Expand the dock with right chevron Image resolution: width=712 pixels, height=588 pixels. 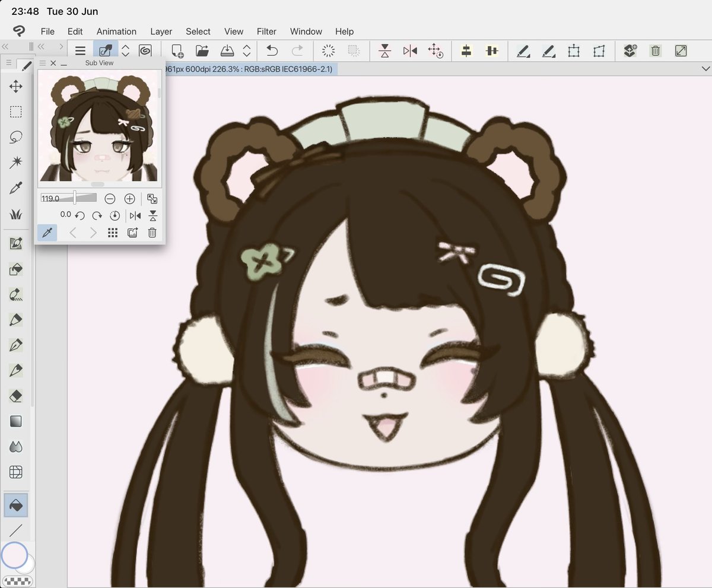point(61,46)
